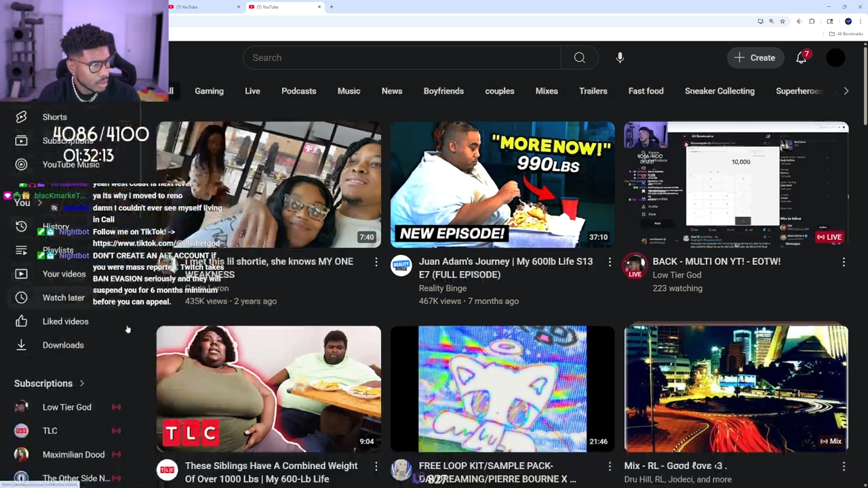The width and height of the screenshot is (868, 488).
Task: Open more actions for Mix - RL video
Action: [844, 466]
